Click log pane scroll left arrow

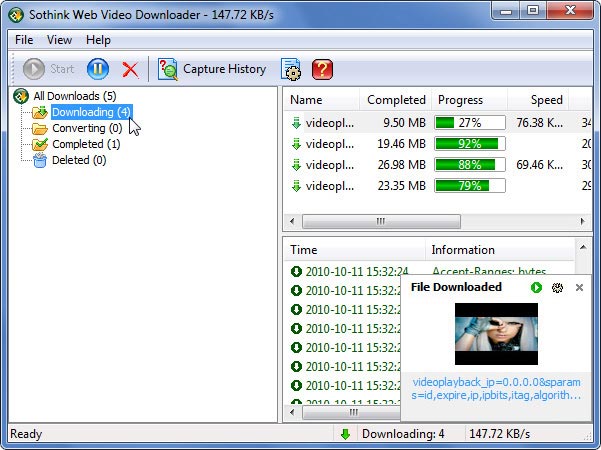[x=292, y=412]
